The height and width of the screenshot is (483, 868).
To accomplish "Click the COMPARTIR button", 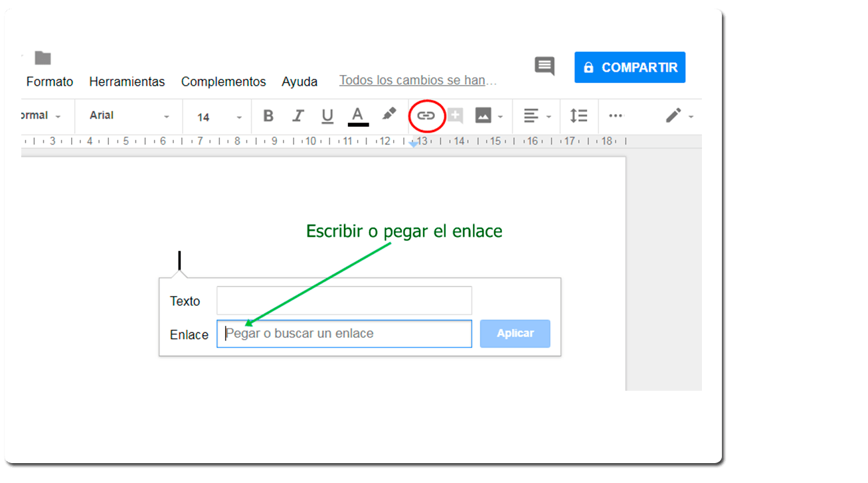I will click(x=630, y=68).
